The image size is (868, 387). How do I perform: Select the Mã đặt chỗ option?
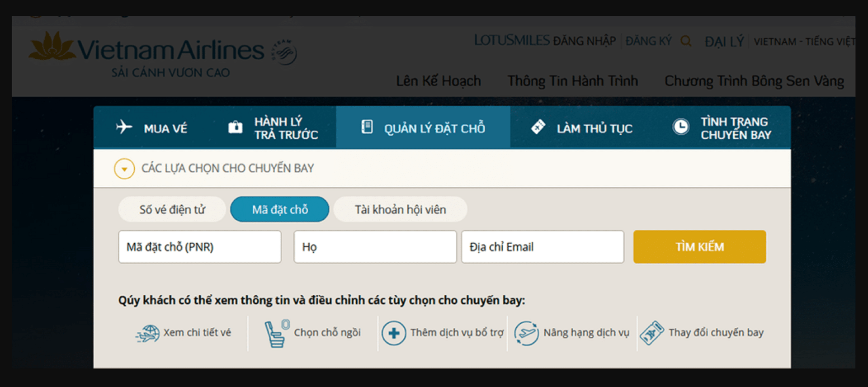pos(279,209)
